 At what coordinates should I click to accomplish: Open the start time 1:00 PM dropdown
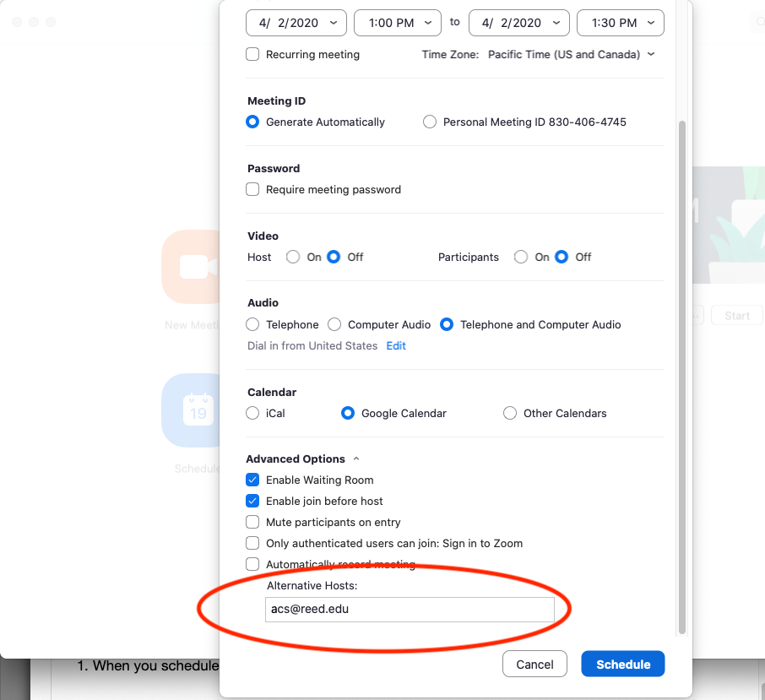[397, 23]
